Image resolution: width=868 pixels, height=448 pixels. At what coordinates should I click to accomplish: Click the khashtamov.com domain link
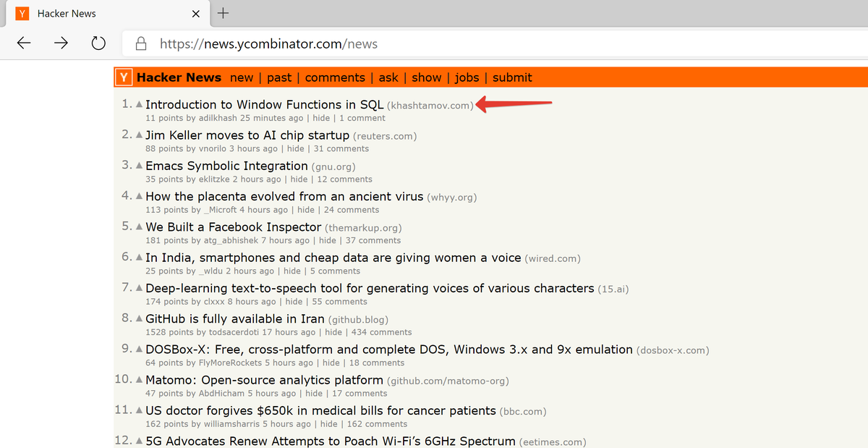[x=430, y=106]
